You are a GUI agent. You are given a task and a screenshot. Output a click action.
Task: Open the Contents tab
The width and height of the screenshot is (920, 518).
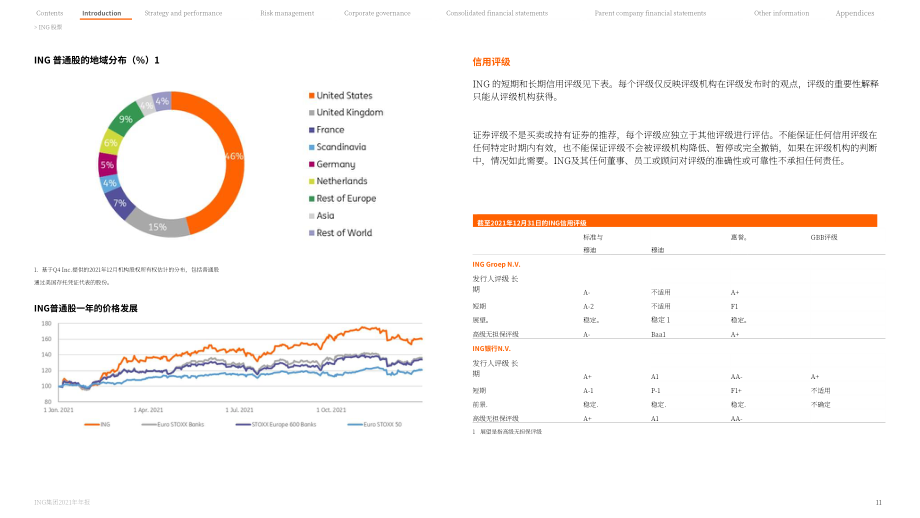pyautogui.click(x=49, y=13)
